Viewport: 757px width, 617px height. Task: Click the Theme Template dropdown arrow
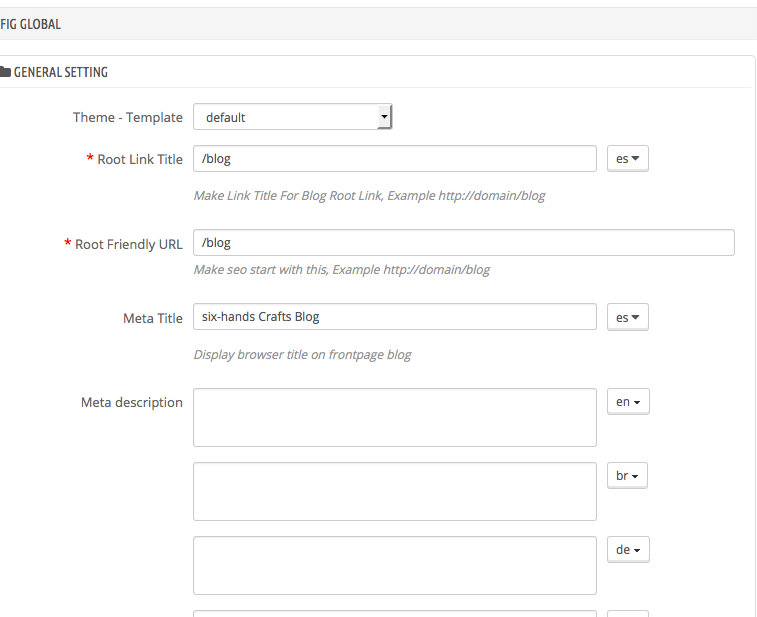(x=384, y=117)
